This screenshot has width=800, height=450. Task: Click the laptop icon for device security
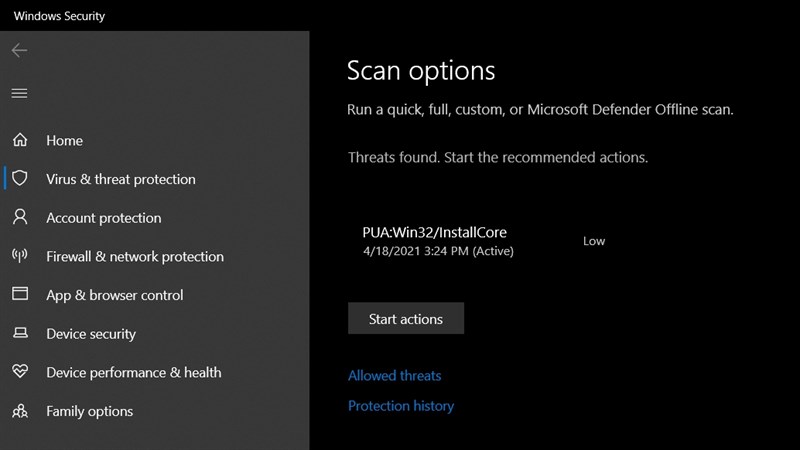tap(20, 333)
